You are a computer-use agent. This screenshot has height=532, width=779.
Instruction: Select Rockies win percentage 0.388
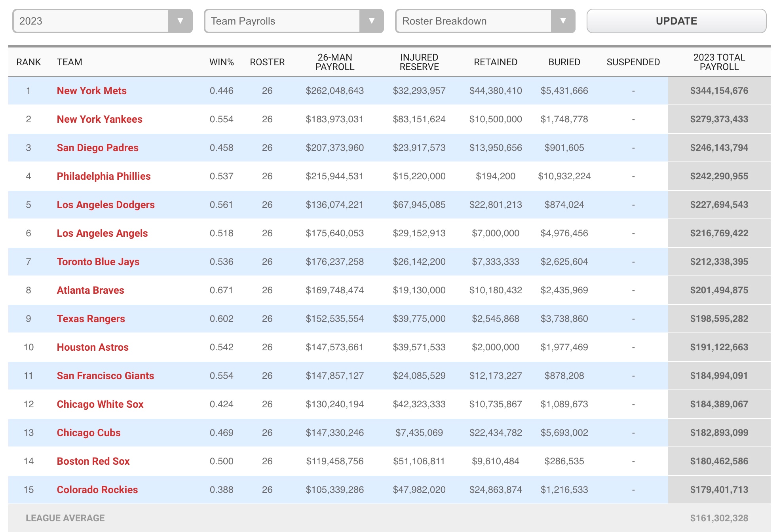(x=222, y=490)
